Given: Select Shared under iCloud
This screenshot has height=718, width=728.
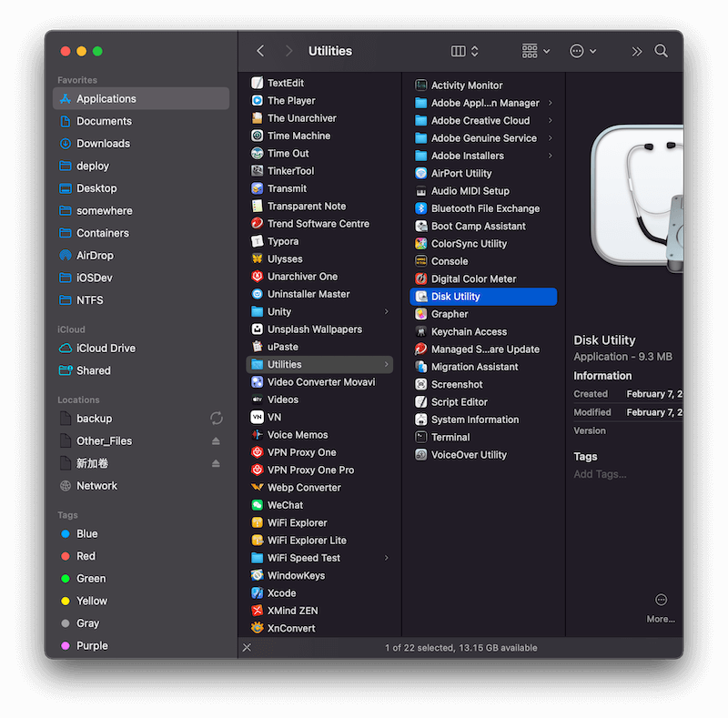Looking at the screenshot, I should pyautogui.click(x=141, y=370).
